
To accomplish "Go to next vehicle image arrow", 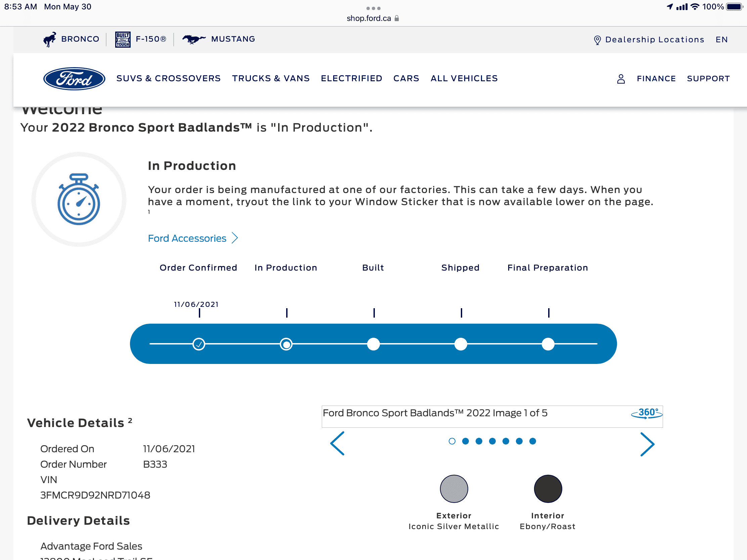I will click(x=647, y=444).
